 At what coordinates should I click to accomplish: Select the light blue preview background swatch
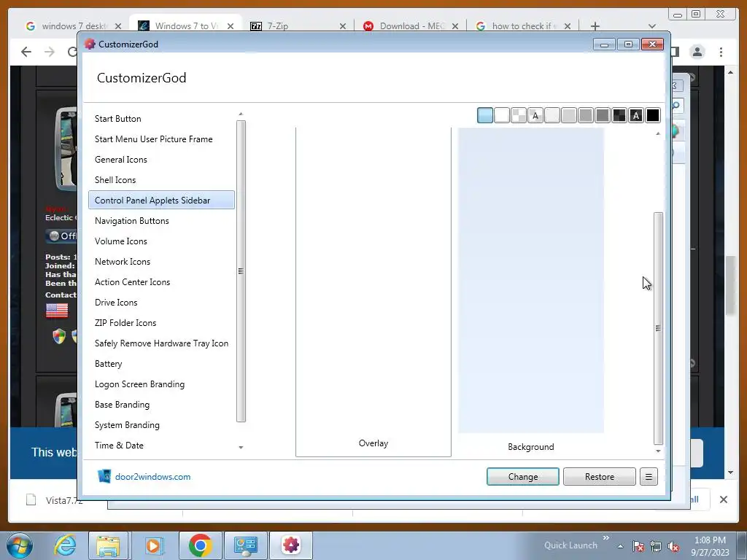point(484,115)
